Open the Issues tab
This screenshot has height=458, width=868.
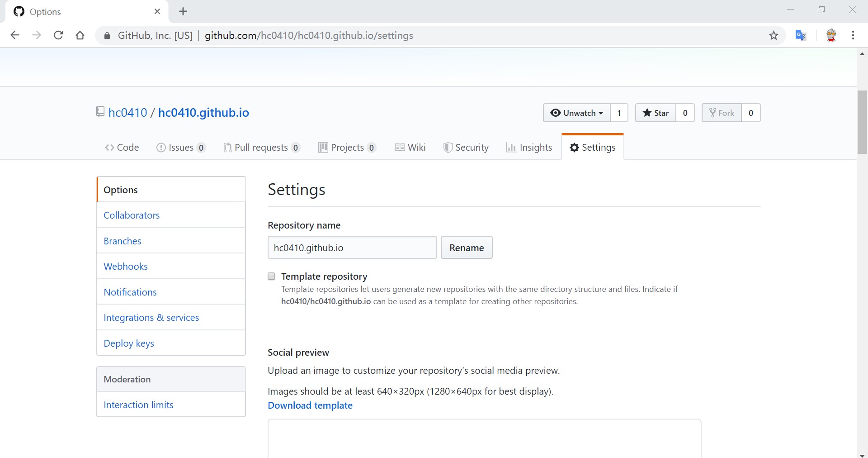click(180, 148)
